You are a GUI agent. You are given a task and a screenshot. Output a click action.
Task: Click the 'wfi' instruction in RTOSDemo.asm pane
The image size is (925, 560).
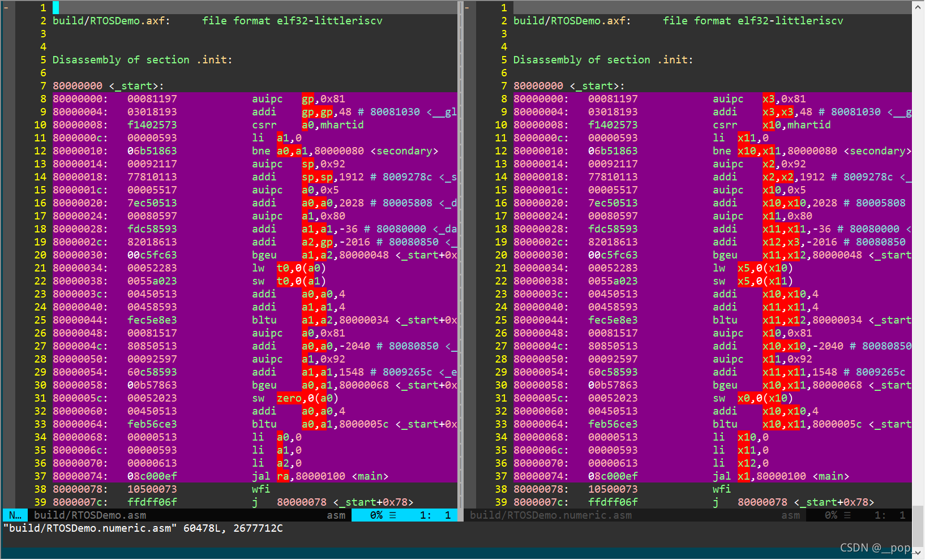pyautogui.click(x=261, y=489)
